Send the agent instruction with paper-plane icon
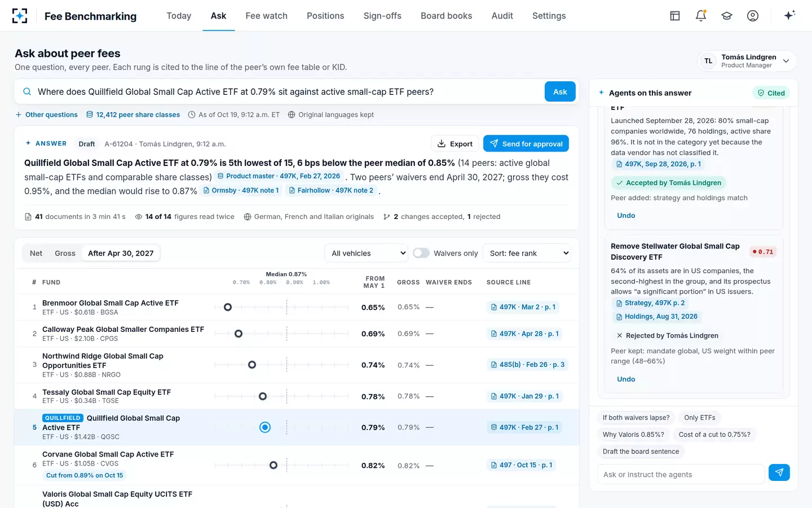812x508 pixels. click(x=779, y=472)
